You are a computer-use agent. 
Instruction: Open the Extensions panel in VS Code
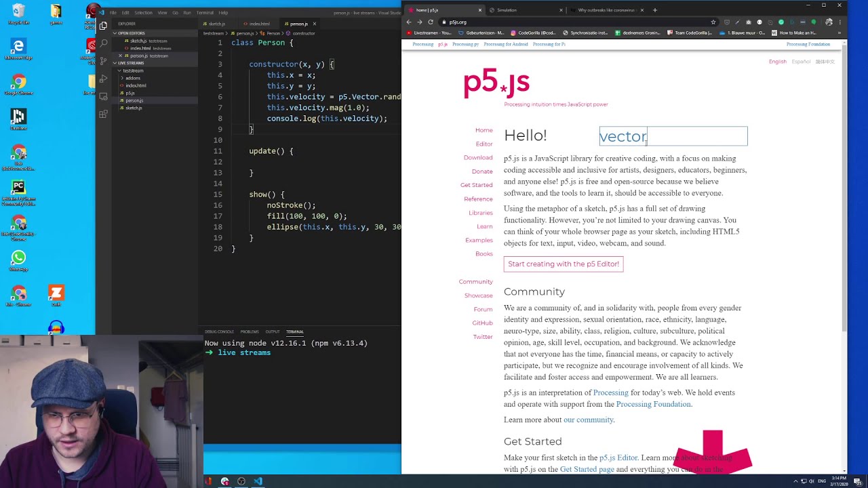[x=102, y=114]
